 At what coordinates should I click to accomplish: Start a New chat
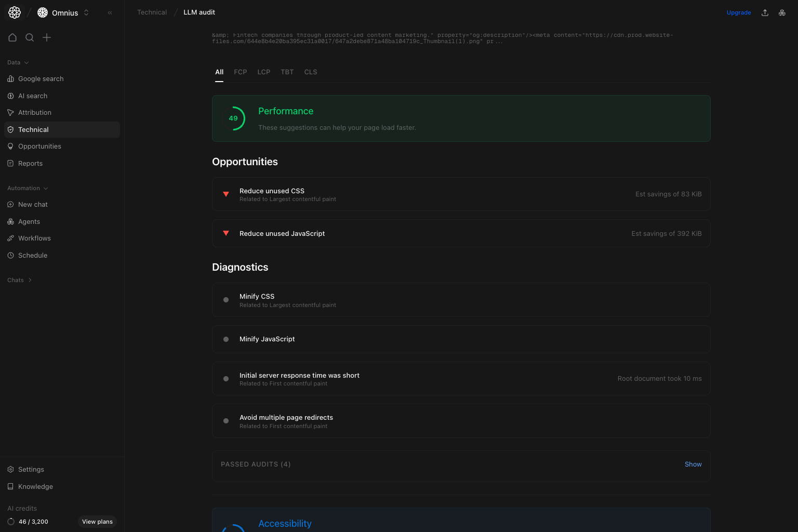pos(33,204)
